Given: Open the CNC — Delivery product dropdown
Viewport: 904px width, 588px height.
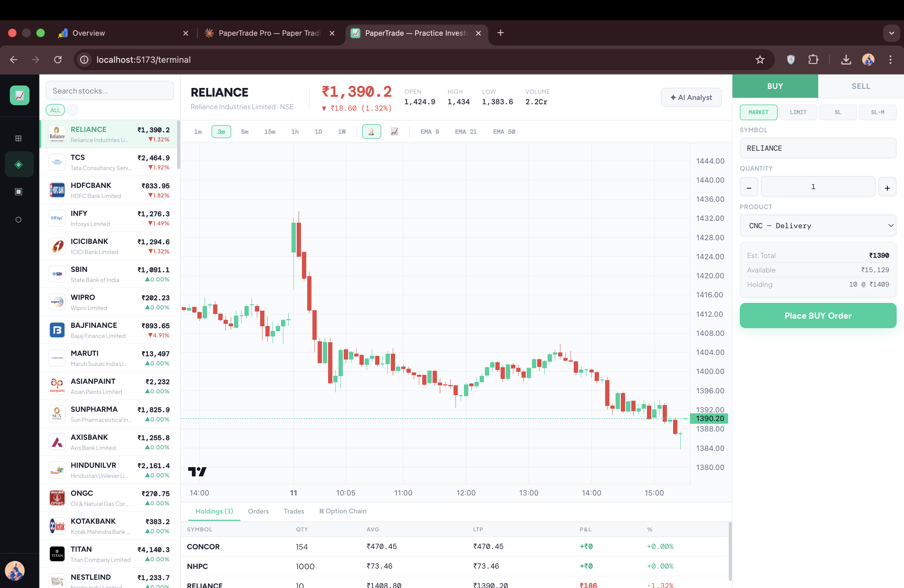Looking at the screenshot, I should pos(817,226).
